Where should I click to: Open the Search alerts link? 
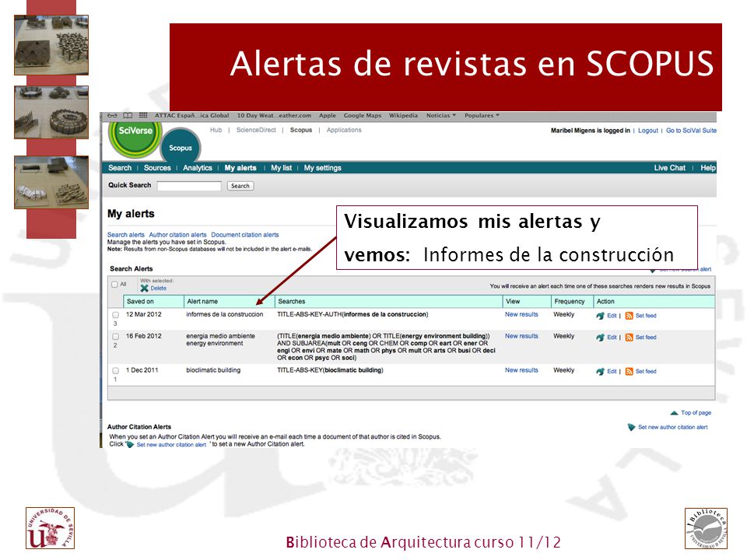point(126,235)
